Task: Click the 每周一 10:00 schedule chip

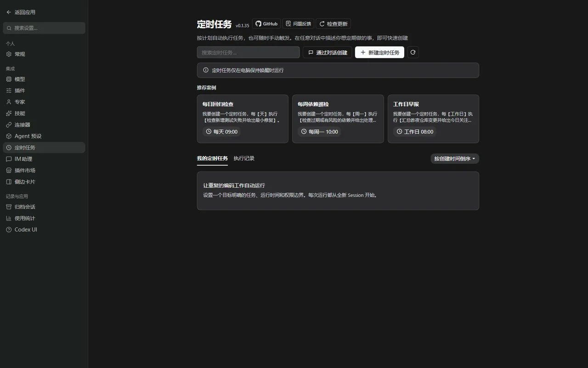Action: [x=319, y=132]
